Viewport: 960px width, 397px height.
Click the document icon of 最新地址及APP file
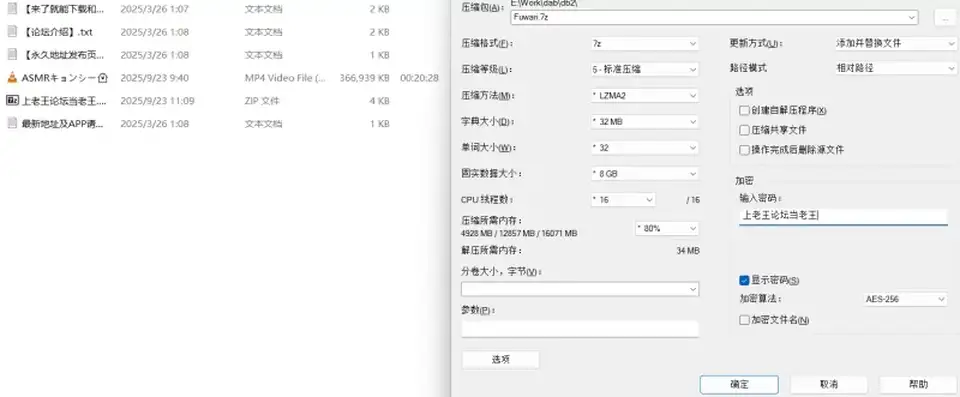pyautogui.click(x=12, y=124)
